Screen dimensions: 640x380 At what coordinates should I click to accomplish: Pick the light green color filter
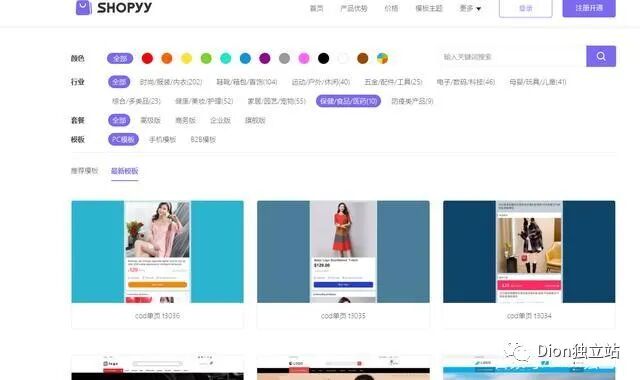coord(206,58)
